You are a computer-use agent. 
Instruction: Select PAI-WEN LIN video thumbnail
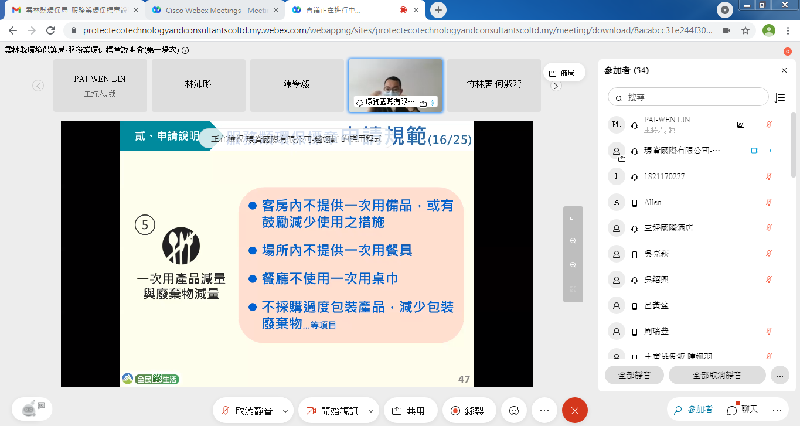100,85
